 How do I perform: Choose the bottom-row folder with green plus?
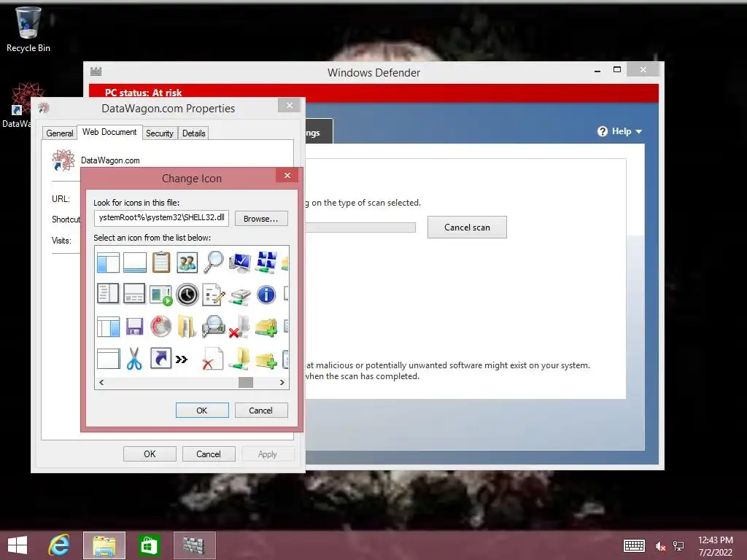point(266,359)
